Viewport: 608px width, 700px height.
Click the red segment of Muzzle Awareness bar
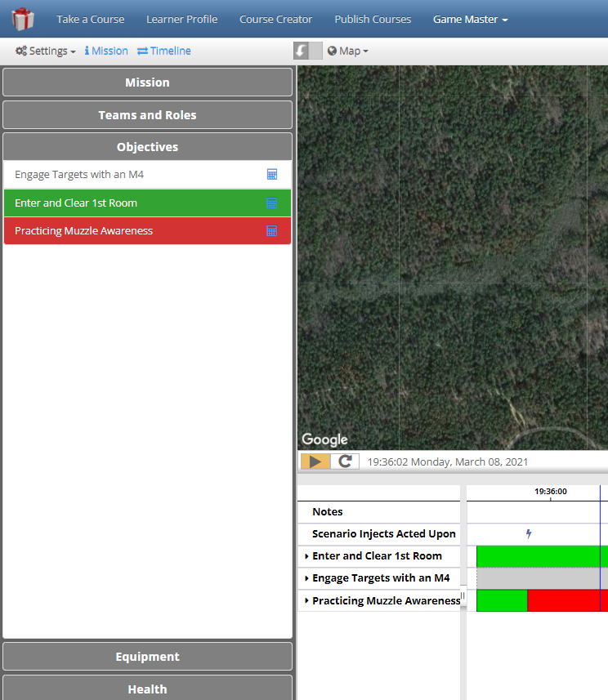tap(567, 600)
